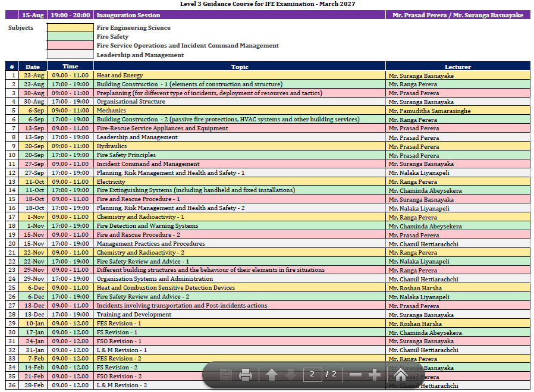This screenshot has width=534, height=392.
Task: Select the topic 'Heat and Energy'
Action: click(x=120, y=76)
